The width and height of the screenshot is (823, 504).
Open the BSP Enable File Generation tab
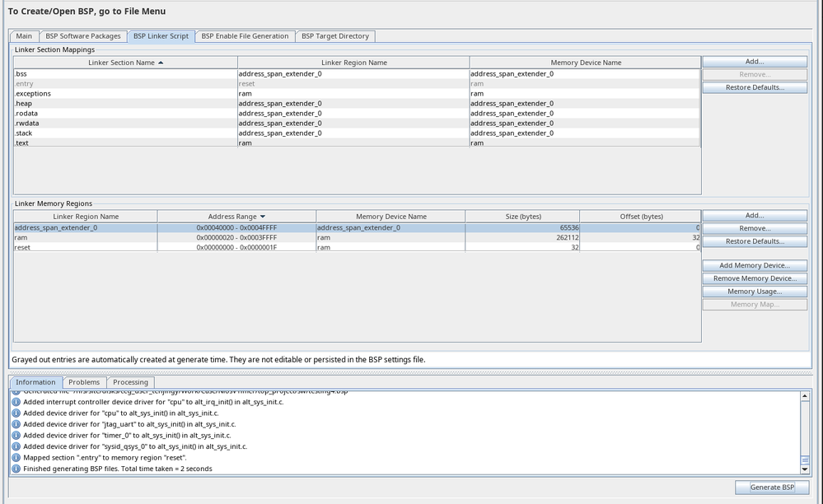point(245,36)
